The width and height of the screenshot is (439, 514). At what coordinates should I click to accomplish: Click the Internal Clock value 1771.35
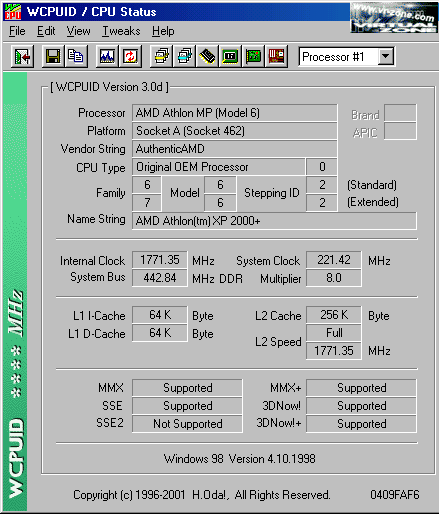pos(160,260)
